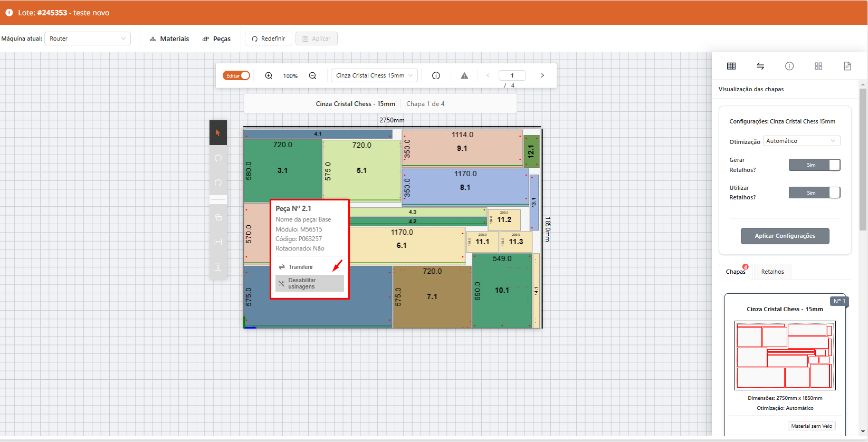Click the sheet Nº 1 thumbnail preview
868x442 pixels.
coord(785,355)
